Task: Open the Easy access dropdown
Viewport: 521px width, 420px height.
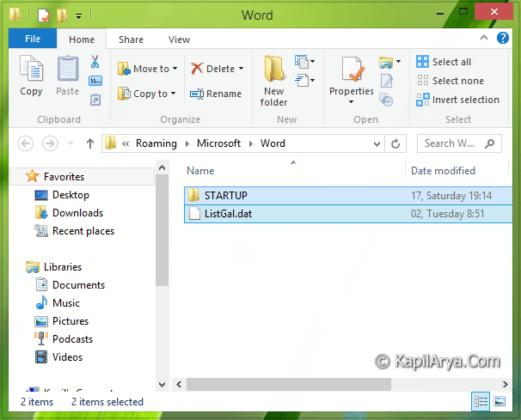Action: click(304, 81)
